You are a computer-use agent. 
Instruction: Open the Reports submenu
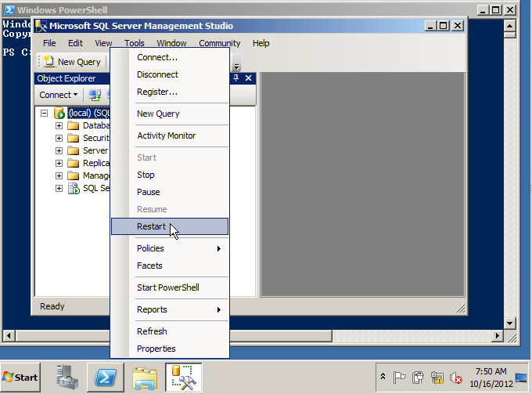tap(170, 309)
